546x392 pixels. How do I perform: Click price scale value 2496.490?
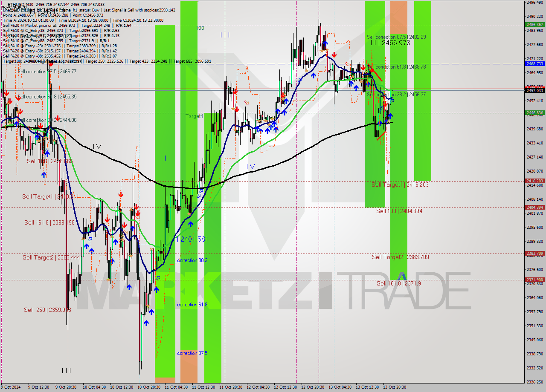tap(534, 3)
